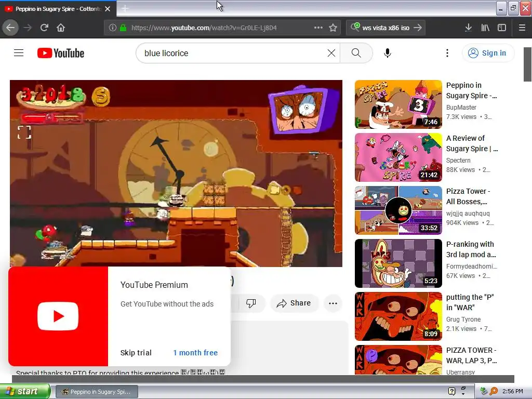The width and height of the screenshot is (532, 399).
Task: Click the help question-mark tray icon
Action: coord(451,391)
